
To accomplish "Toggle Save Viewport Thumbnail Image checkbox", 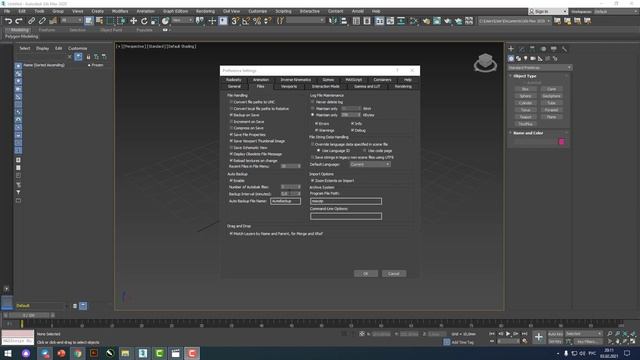I will [x=231, y=141].
